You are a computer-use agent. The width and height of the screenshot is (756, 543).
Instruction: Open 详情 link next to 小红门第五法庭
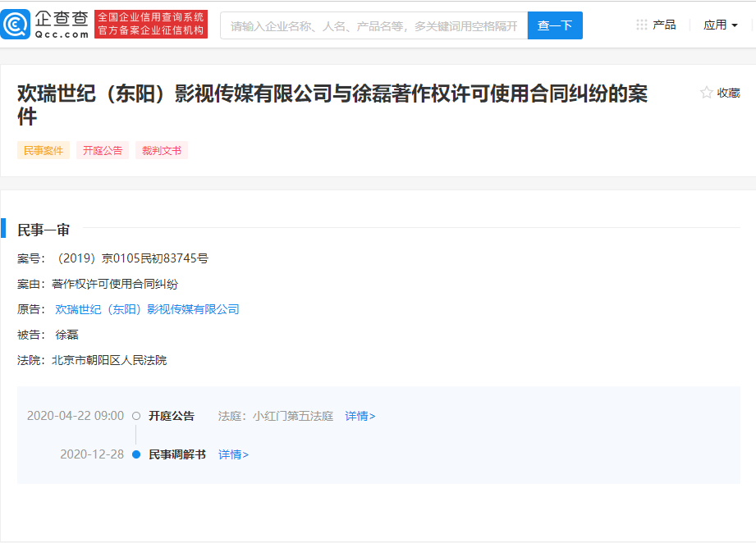[x=359, y=416]
